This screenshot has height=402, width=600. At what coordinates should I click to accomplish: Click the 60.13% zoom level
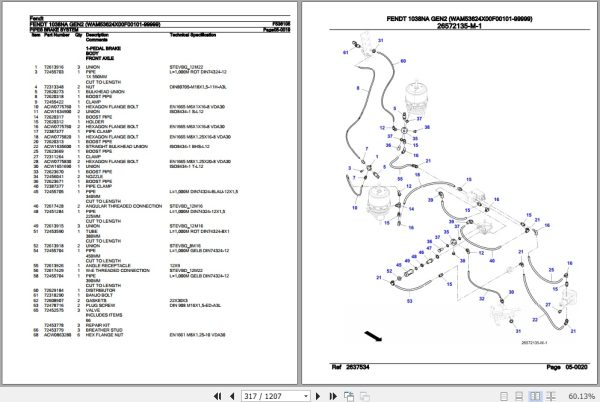[581, 396]
